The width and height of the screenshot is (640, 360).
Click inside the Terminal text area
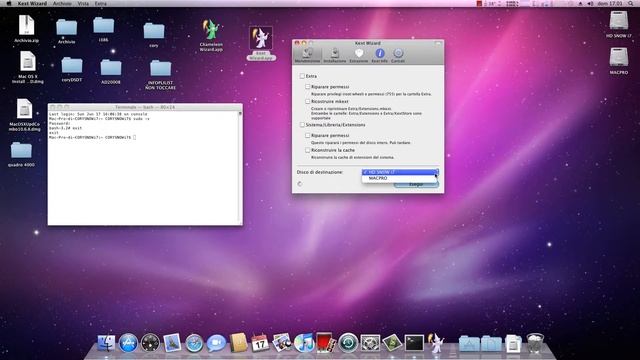pyautogui.click(x=143, y=167)
